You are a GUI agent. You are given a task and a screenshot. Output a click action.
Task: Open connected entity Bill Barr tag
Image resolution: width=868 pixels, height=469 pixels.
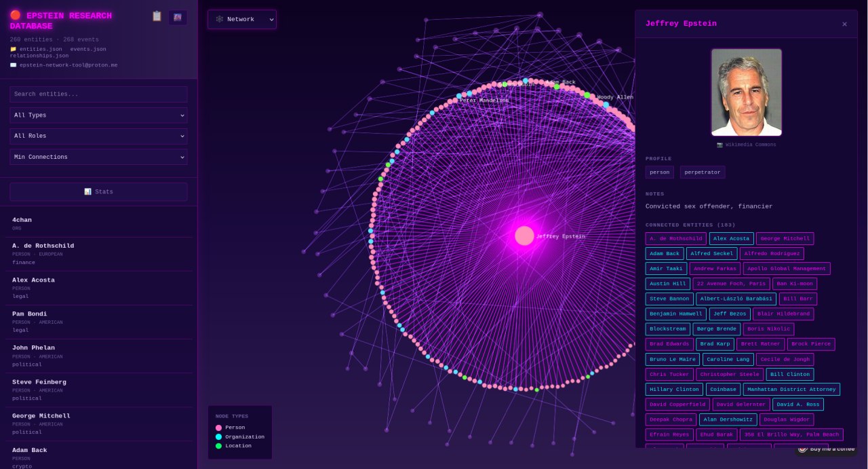pos(798,299)
